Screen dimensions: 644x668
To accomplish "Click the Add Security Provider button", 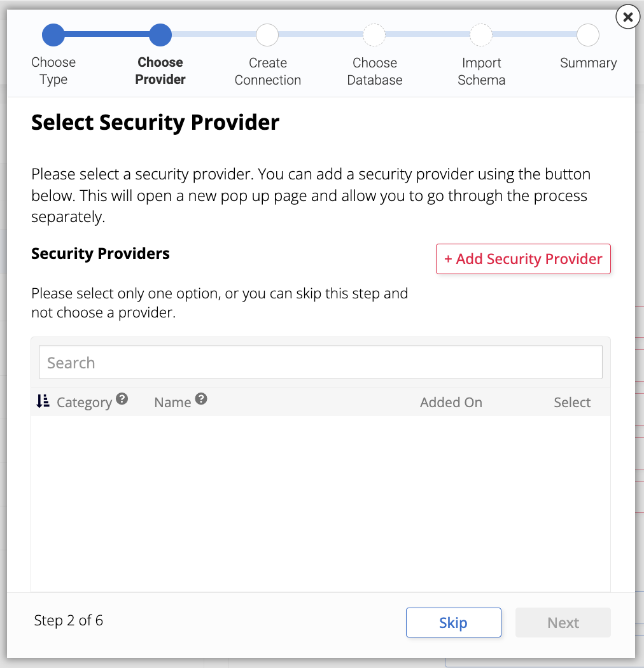I will pyautogui.click(x=522, y=259).
